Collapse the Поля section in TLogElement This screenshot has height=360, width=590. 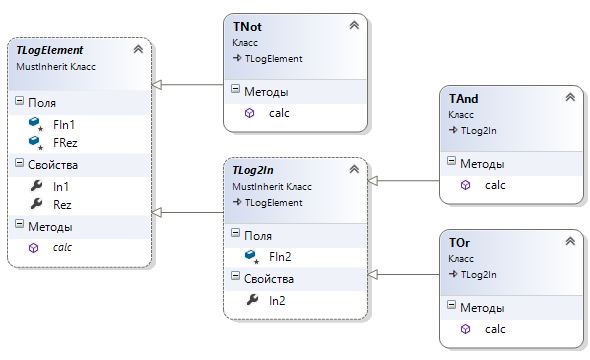[19, 100]
